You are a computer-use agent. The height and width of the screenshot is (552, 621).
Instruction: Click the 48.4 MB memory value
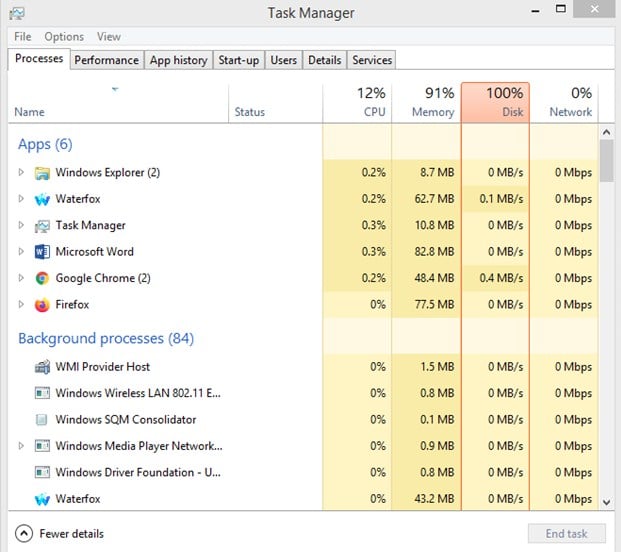pos(434,278)
